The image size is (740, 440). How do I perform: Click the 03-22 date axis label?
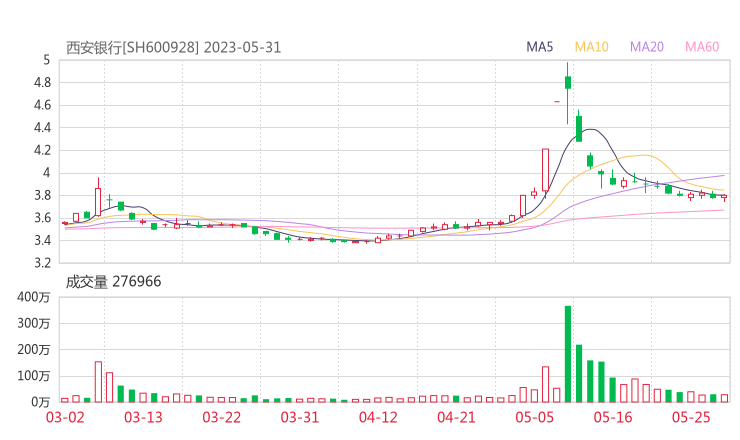(222, 417)
